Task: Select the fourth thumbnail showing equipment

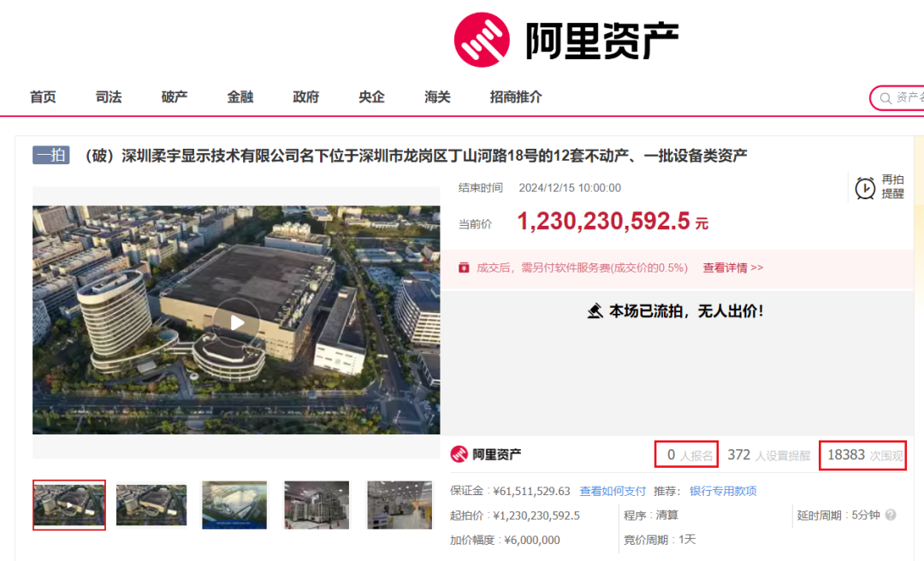Action: click(x=317, y=505)
